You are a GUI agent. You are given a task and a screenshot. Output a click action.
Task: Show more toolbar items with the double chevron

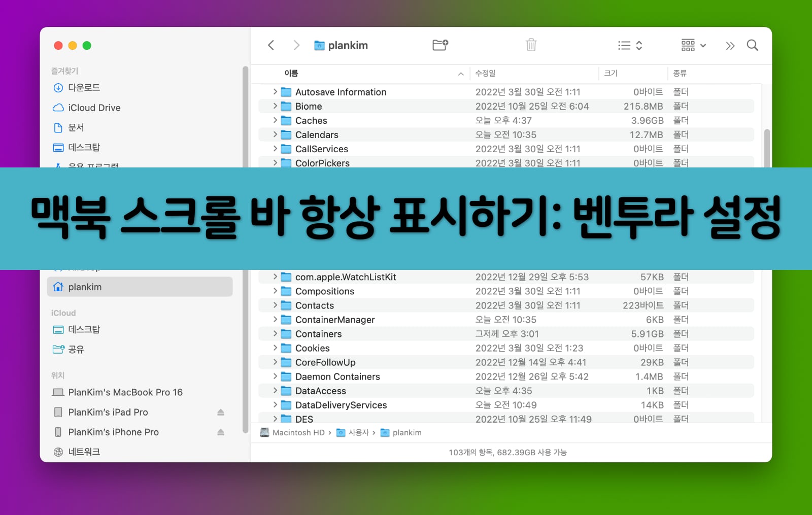point(730,46)
